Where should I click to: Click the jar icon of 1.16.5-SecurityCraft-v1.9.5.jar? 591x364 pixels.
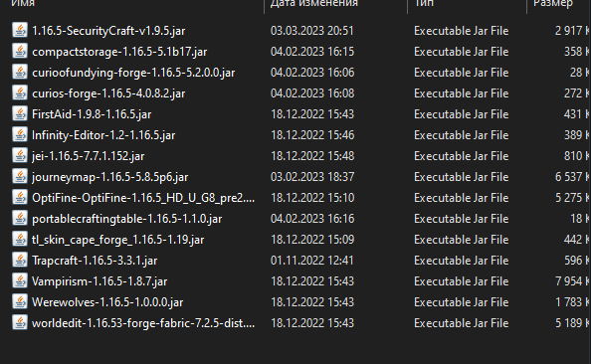20,30
